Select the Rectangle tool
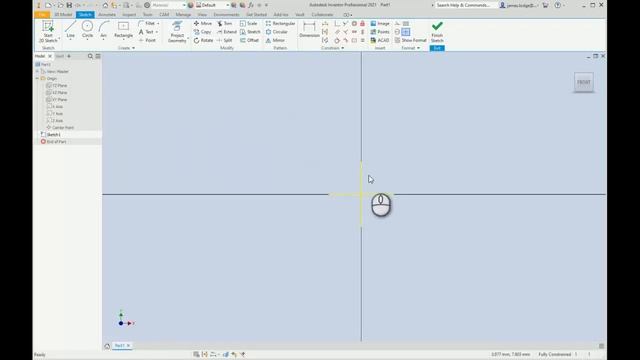640x360 pixels. tap(123, 30)
